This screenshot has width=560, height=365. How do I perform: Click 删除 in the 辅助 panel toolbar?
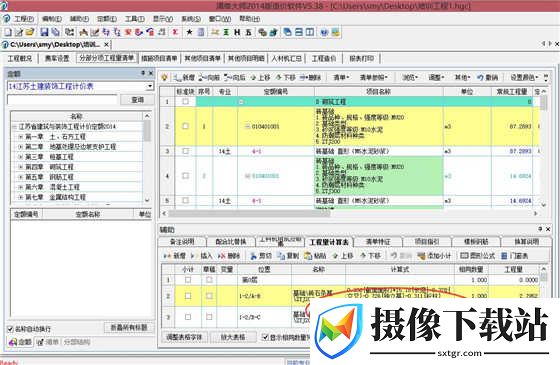[x=229, y=256]
